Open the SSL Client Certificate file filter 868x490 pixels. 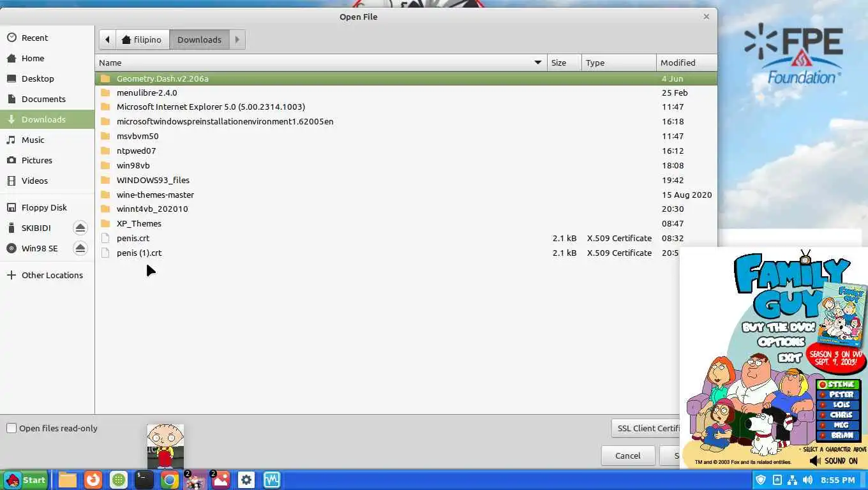646,428
